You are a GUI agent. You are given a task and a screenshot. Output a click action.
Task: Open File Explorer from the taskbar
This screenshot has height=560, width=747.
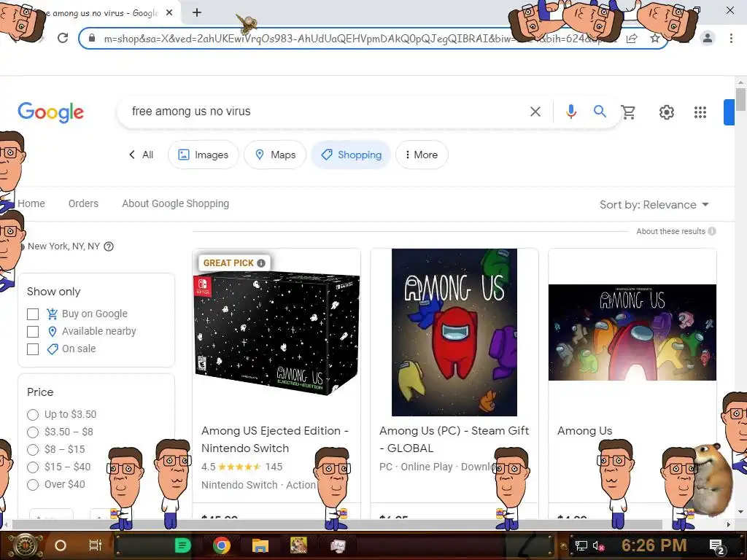coord(260,545)
